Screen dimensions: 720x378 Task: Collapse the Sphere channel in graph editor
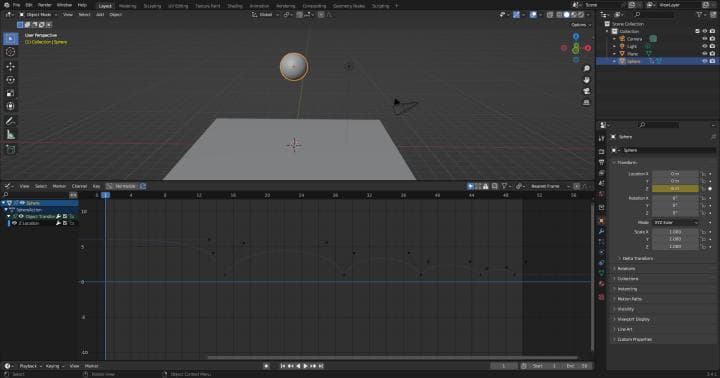(4, 203)
